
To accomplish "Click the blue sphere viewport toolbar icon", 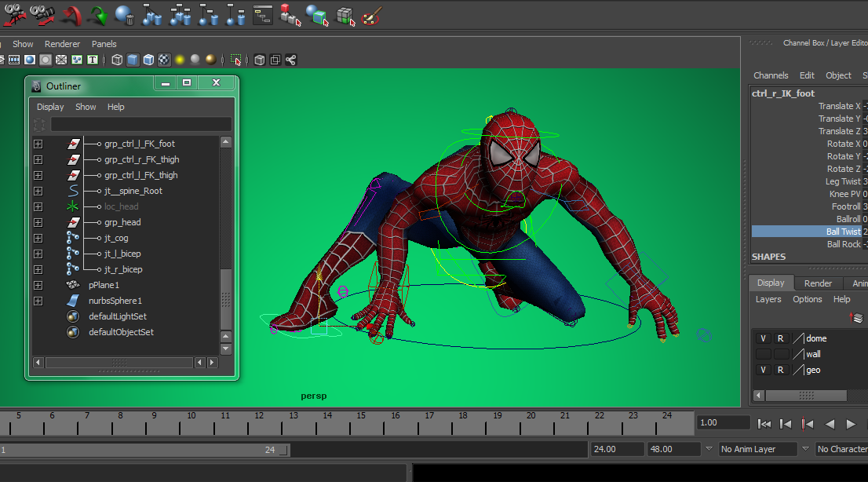I will tap(30, 60).
